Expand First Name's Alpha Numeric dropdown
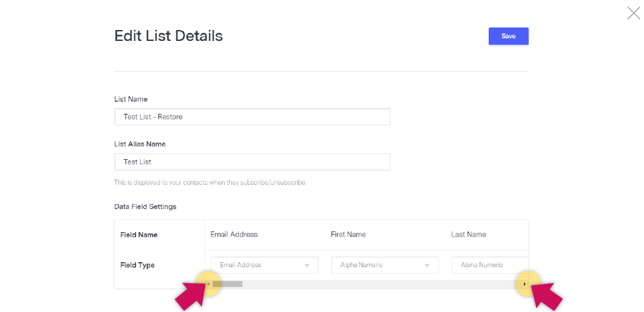Image resolution: width=644 pixels, height=312 pixels. click(x=385, y=265)
